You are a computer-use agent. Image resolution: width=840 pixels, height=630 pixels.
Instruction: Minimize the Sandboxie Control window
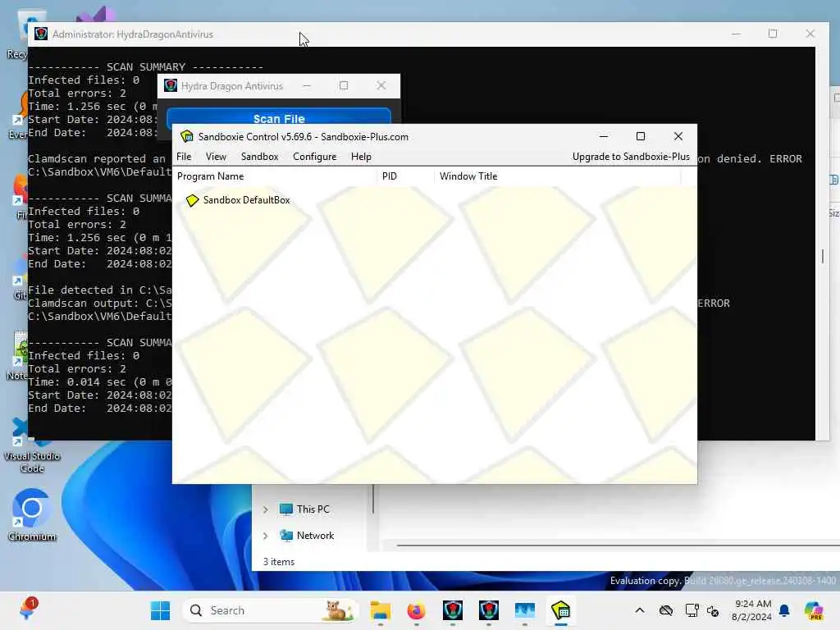[x=604, y=137]
